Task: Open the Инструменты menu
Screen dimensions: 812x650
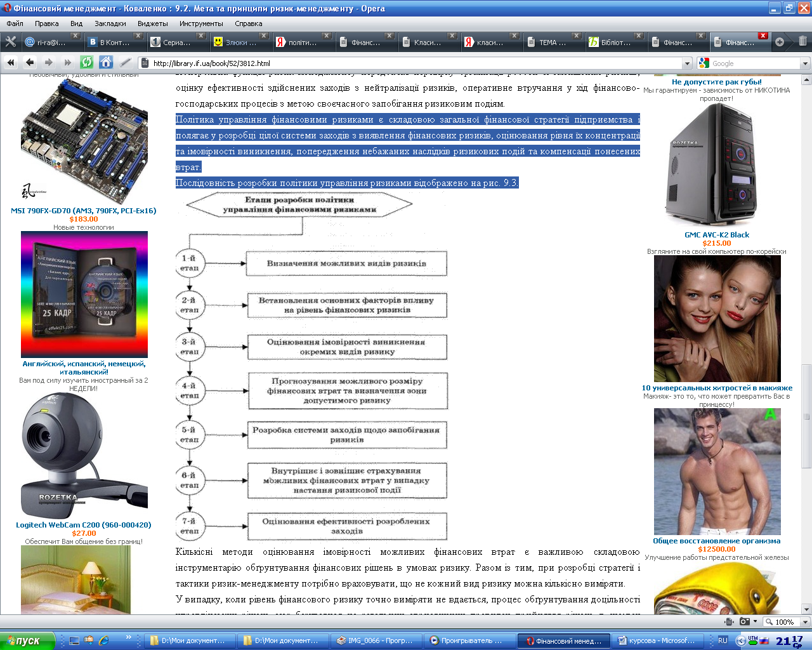Action: pos(201,23)
